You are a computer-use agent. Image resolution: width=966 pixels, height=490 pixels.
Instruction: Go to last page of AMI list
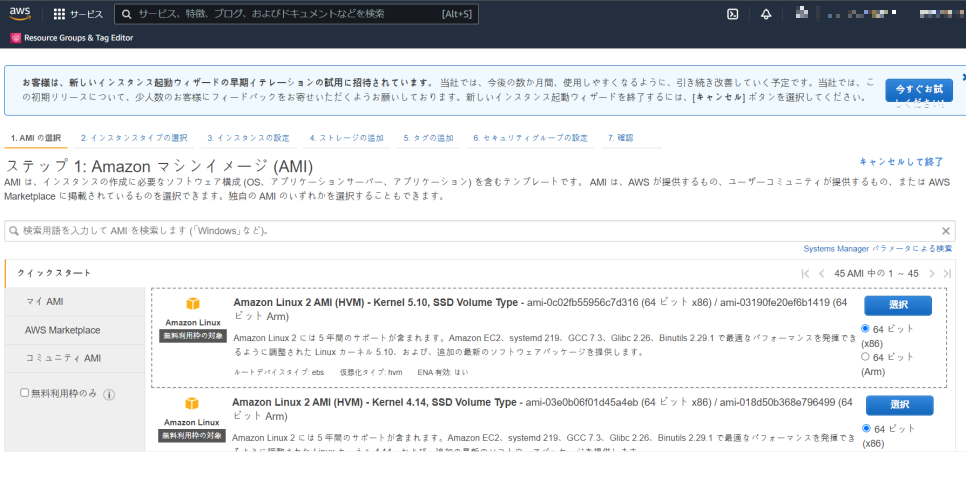pyautogui.click(x=947, y=274)
